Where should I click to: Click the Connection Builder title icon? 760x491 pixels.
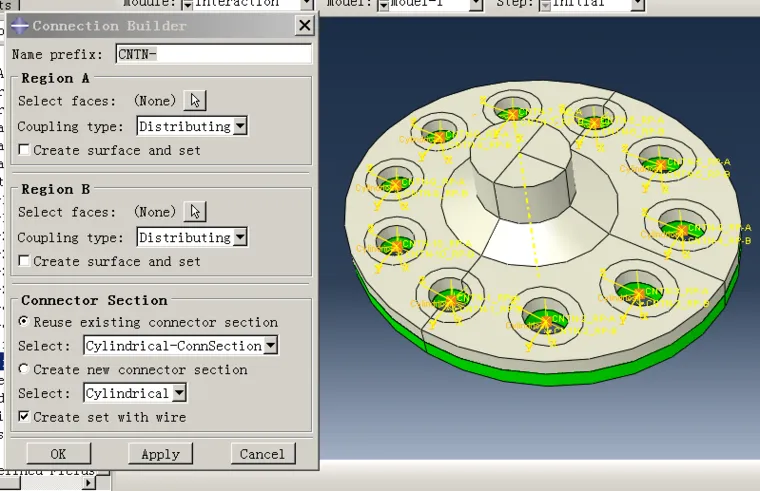point(19,26)
